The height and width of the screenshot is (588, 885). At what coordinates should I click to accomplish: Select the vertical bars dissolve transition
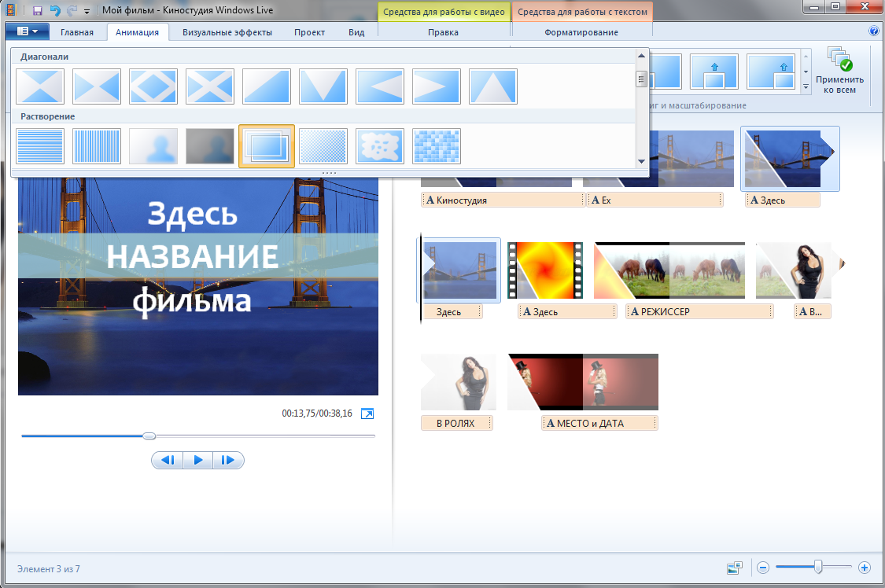point(96,145)
